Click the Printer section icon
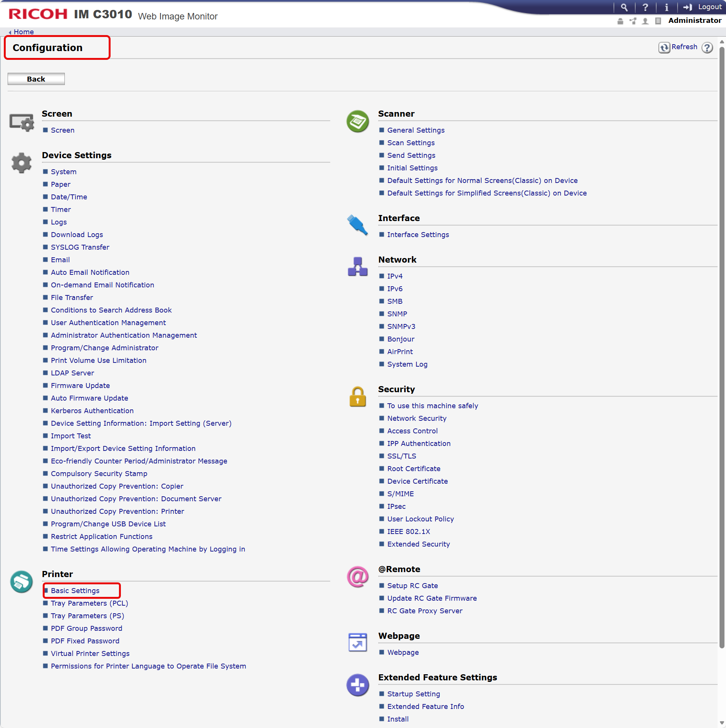This screenshot has width=726, height=728. point(21,582)
